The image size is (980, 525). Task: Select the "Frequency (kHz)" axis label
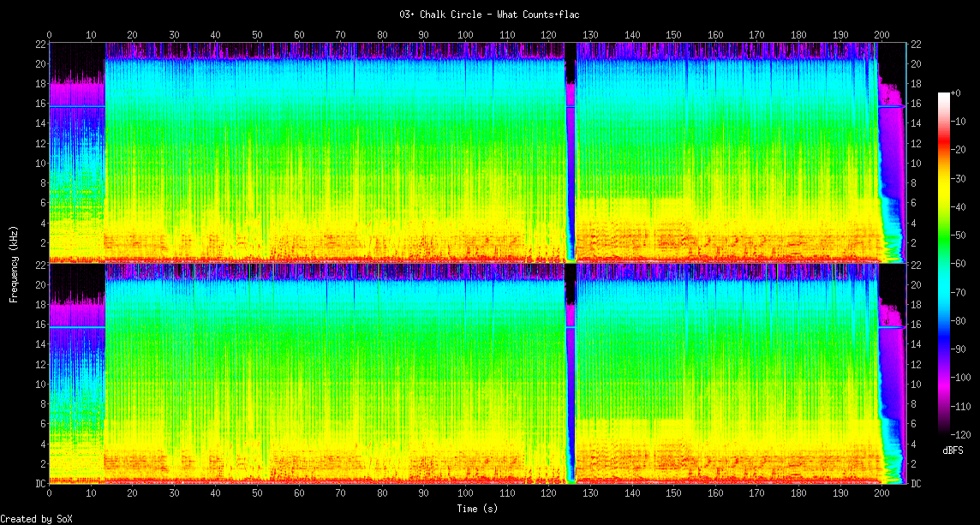pyautogui.click(x=14, y=264)
